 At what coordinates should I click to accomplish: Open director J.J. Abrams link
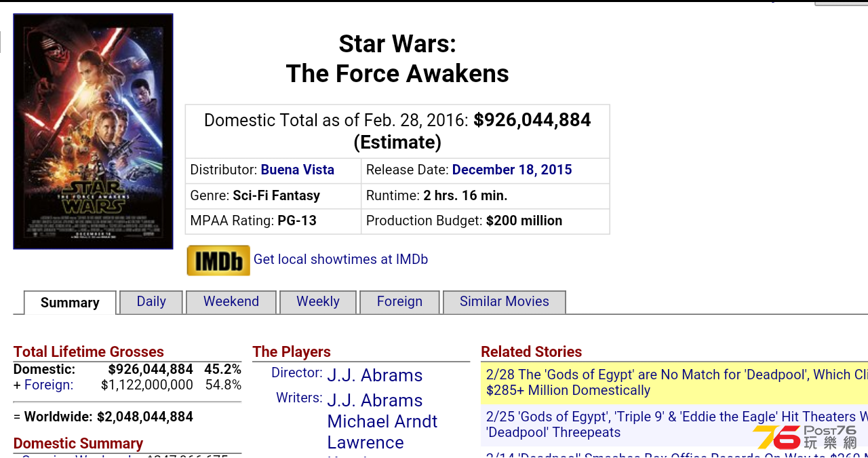tap(375, 375)
